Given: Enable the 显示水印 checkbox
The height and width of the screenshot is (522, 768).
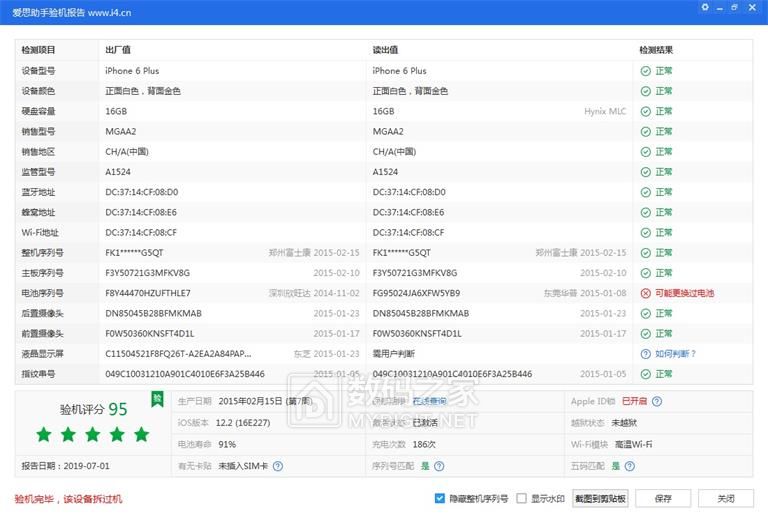Looking at the screenshot, I should [x=522, y=498].
